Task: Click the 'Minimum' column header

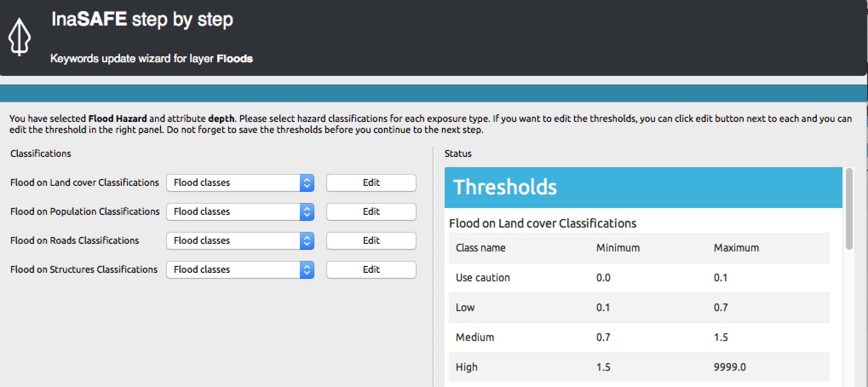Action: 618,248
